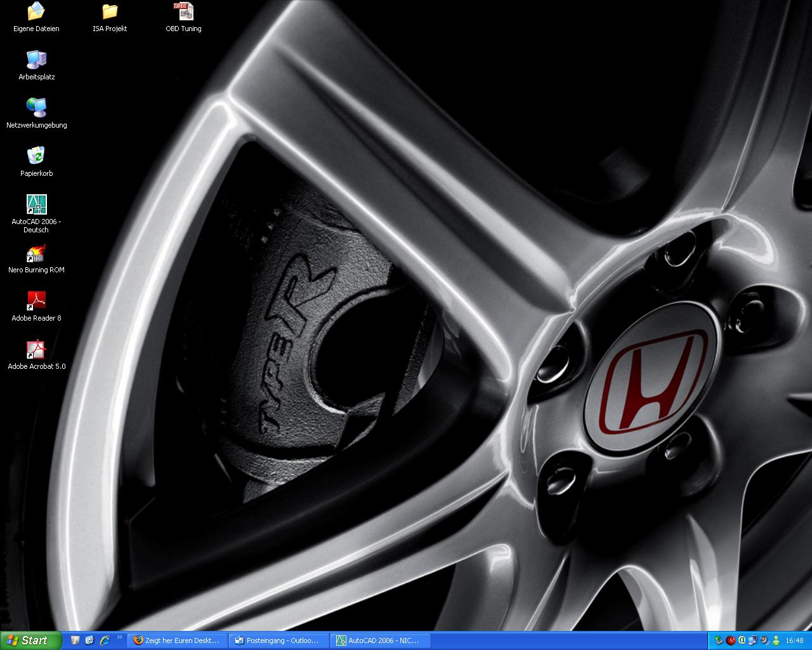Click Safely Remove Hardware tray icon

pos(719,640)
